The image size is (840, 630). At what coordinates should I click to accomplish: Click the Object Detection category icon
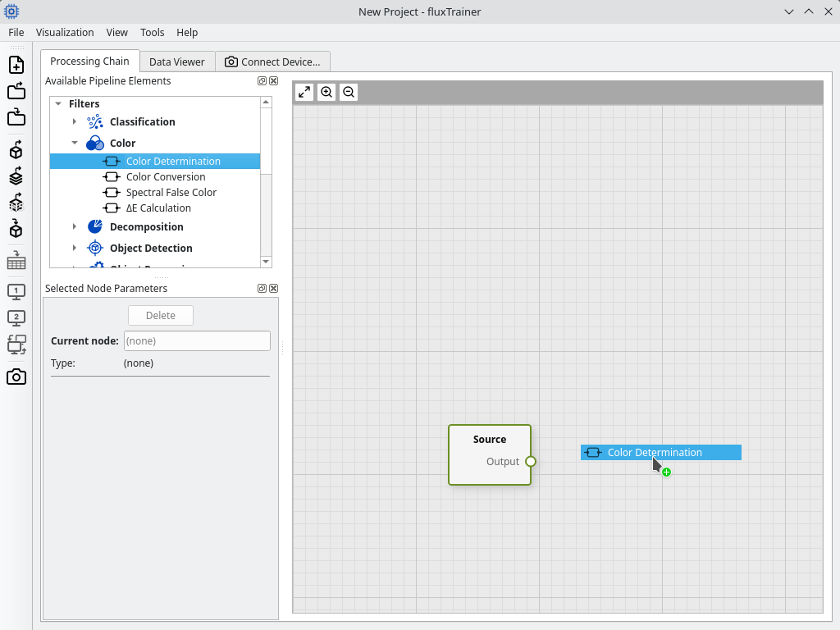pyautogui.click(x=95, y=248)
